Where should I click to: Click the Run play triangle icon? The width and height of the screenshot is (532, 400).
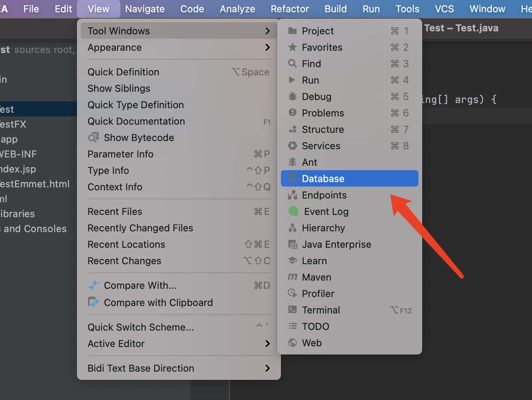pos(292,80)
